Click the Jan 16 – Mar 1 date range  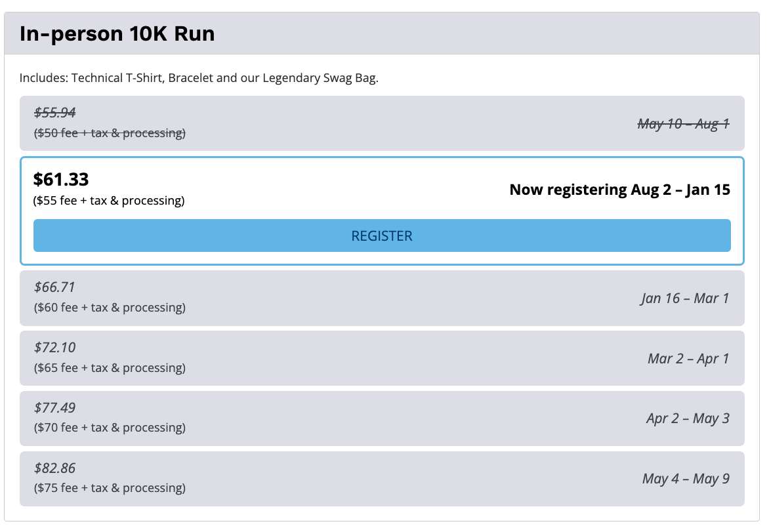[x=685, y=298]
